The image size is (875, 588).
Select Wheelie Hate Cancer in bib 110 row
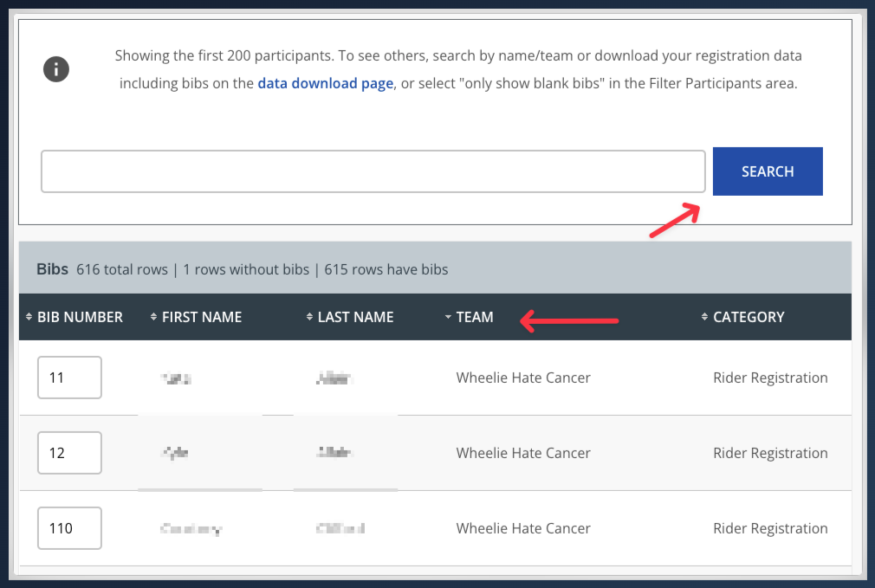(523, 528)
